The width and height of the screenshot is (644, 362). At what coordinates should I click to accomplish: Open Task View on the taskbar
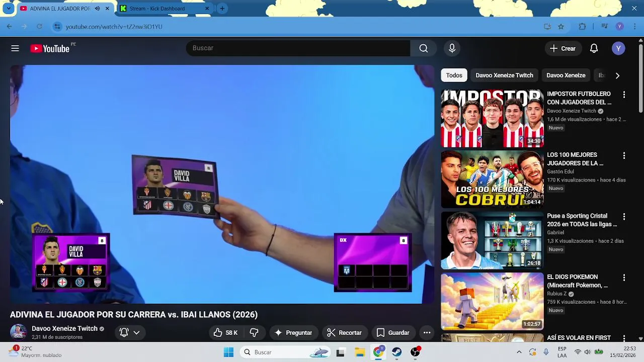[x=341, y=352]
